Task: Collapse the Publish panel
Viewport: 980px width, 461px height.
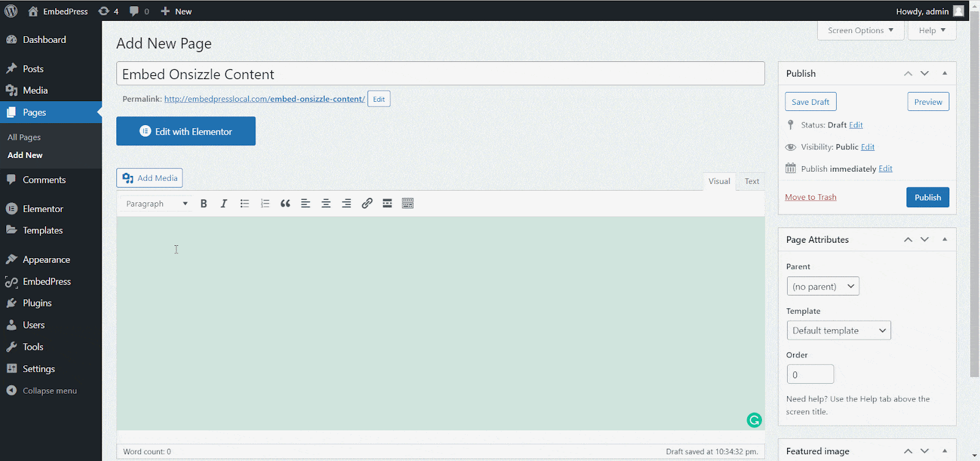Action: click(x=944, y=74)
